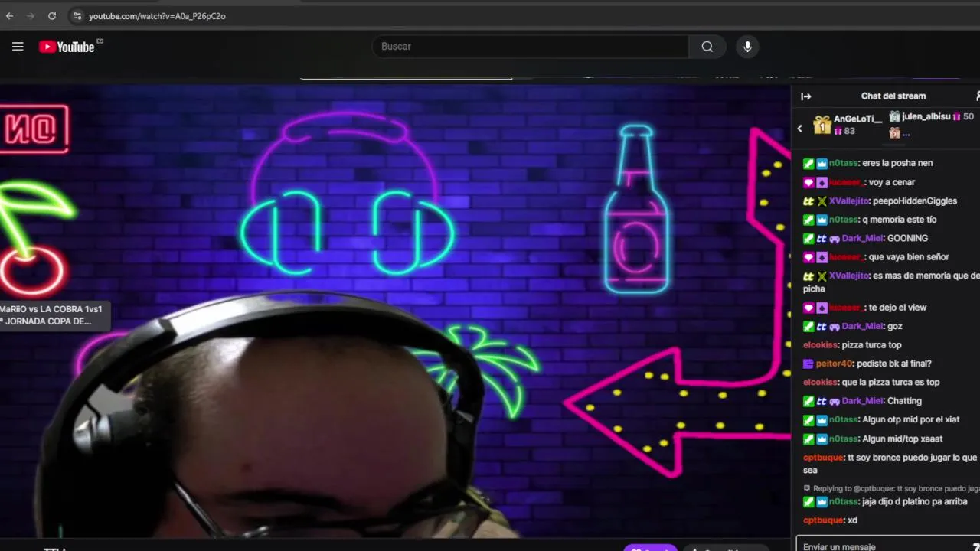Viewport: 980px width, 551px height.
Task: Click crossed-swords badge on 'es mas de memoria' message
Action: 822,276
